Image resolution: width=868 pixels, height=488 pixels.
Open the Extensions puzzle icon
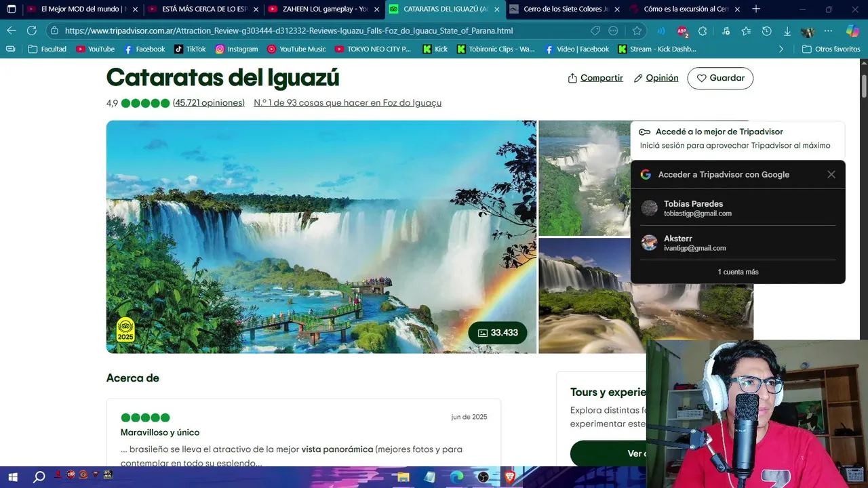coord(703,31)
